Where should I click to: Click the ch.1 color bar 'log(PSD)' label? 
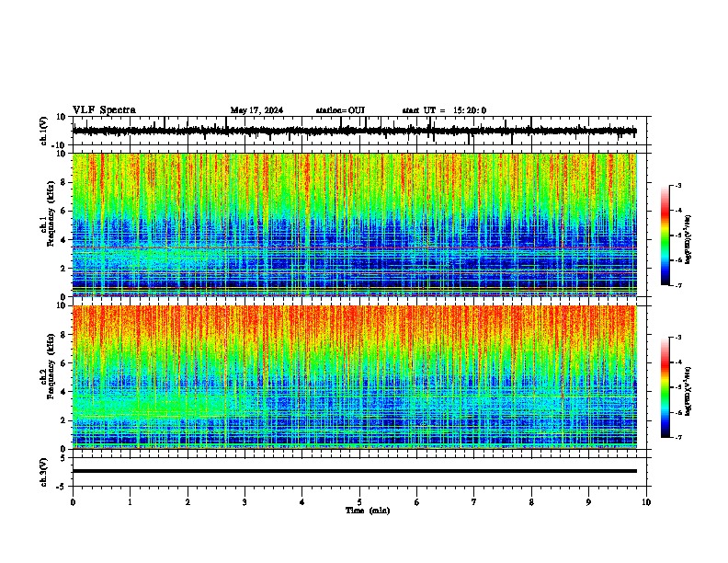(x=688, y=240)
